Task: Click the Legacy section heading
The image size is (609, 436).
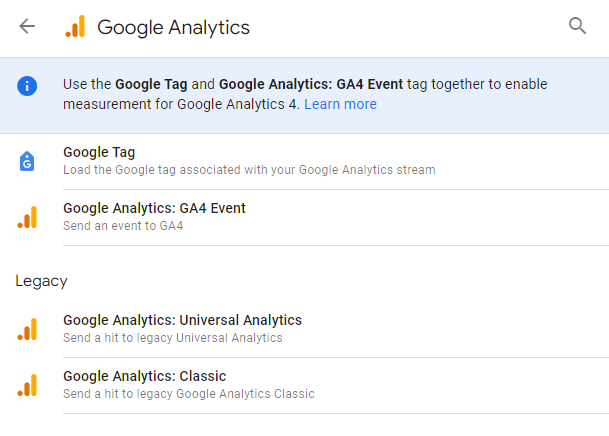Action: coord(41,281)
